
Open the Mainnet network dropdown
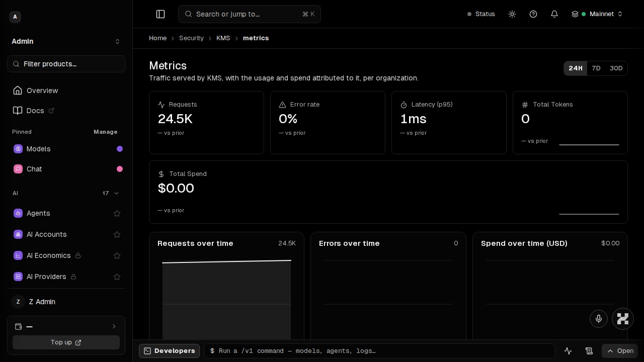[597, 14]
